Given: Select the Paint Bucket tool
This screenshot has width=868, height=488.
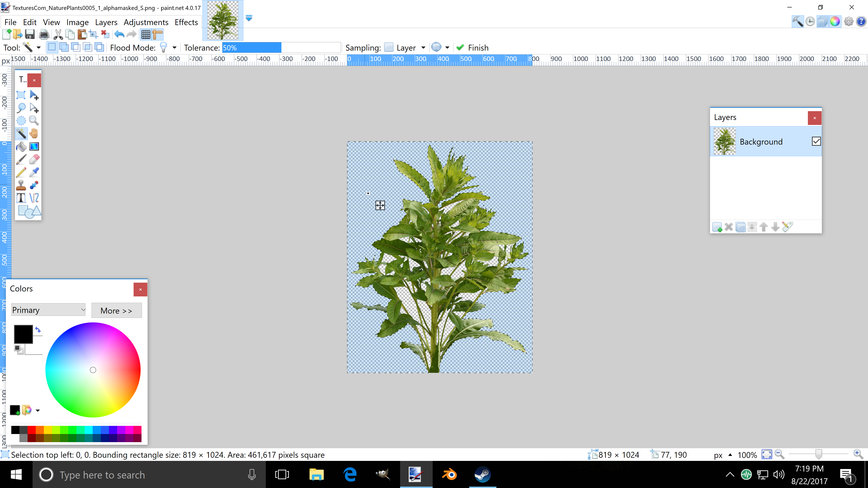Looking at the screenshot, I should coord(21,146).
